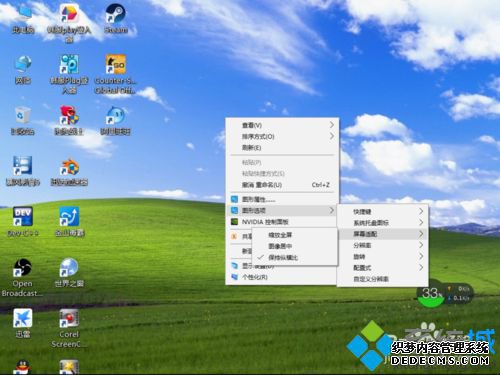Click the disabled 粘贴快捷方式(S) entry

click(x=282, y=173)
